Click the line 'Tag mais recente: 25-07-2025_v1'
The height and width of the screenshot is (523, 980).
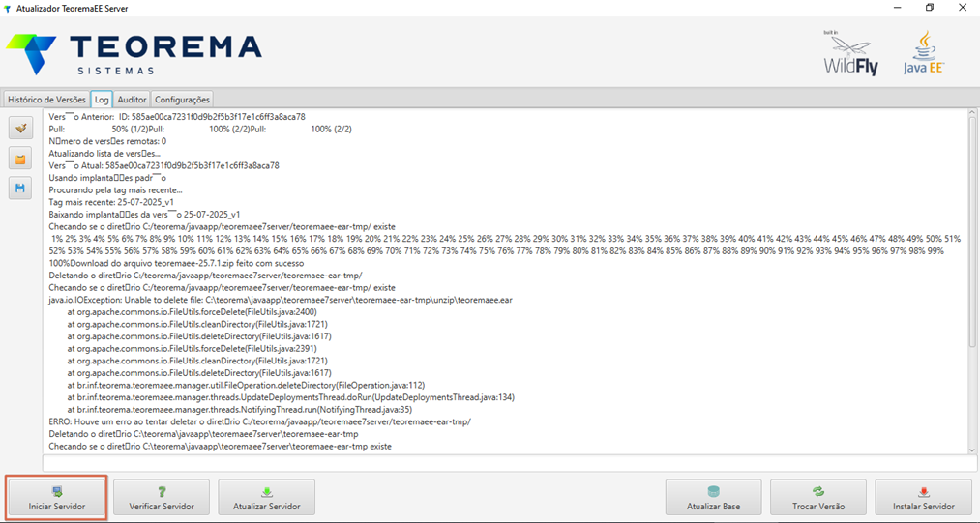pyautogui.click(x=111, y=202)
